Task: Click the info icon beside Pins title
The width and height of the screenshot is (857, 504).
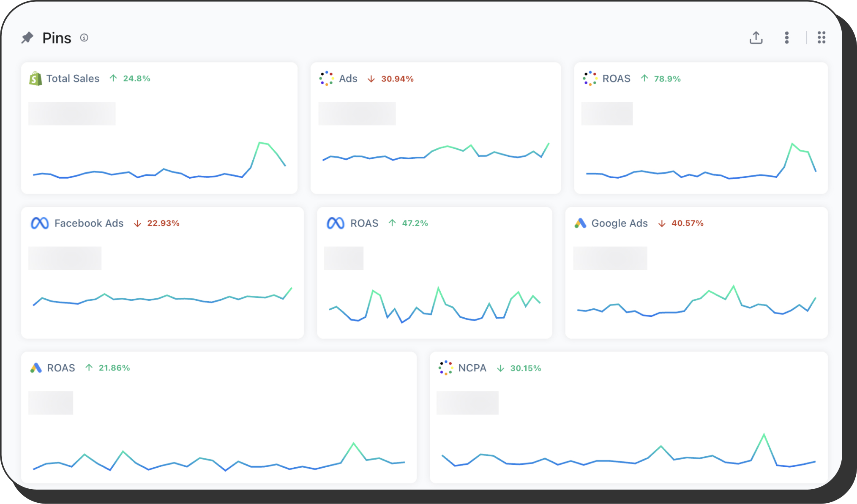Action: 84,38
